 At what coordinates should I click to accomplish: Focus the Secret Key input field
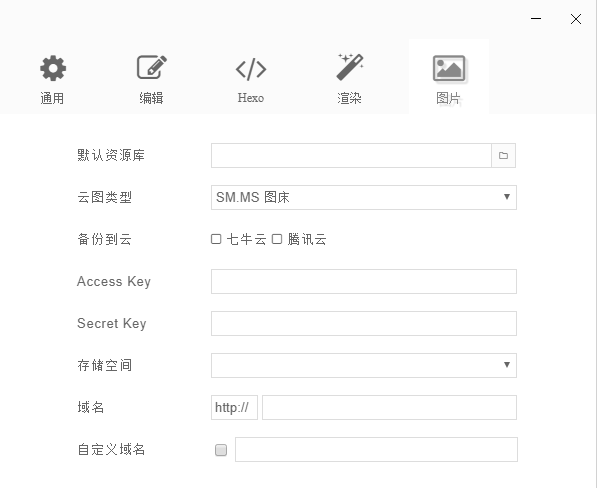point(364,324)
